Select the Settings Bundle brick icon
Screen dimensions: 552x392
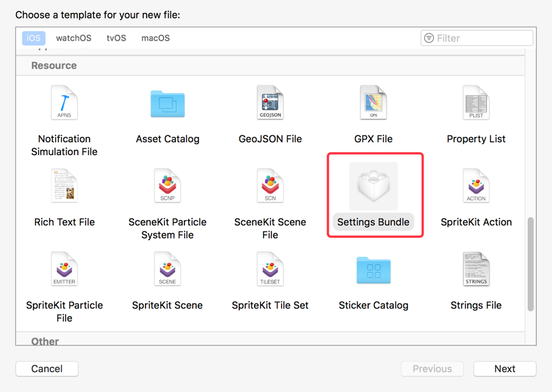pyautogui.click(x=373, y=186)
